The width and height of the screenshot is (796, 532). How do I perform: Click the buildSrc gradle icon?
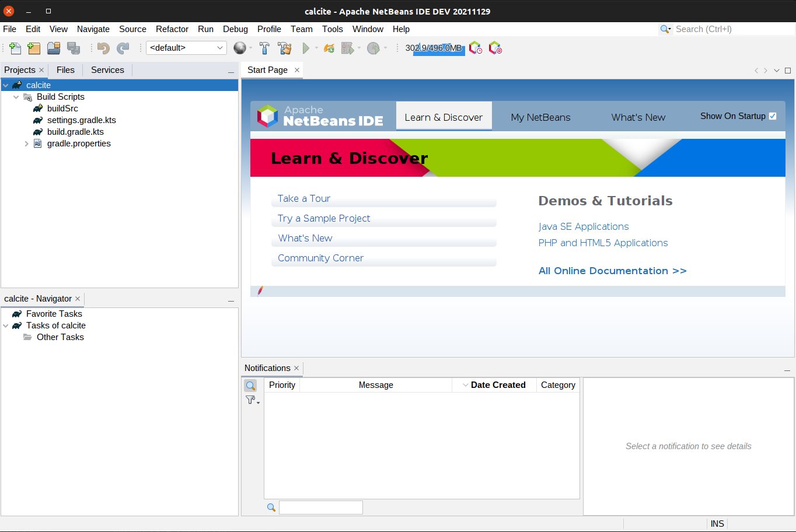(x=38, y=108)
